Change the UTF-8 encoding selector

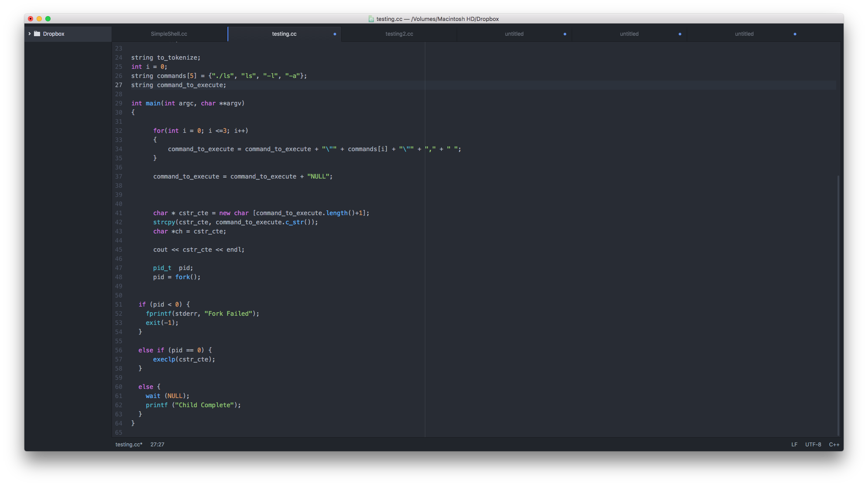813,444
